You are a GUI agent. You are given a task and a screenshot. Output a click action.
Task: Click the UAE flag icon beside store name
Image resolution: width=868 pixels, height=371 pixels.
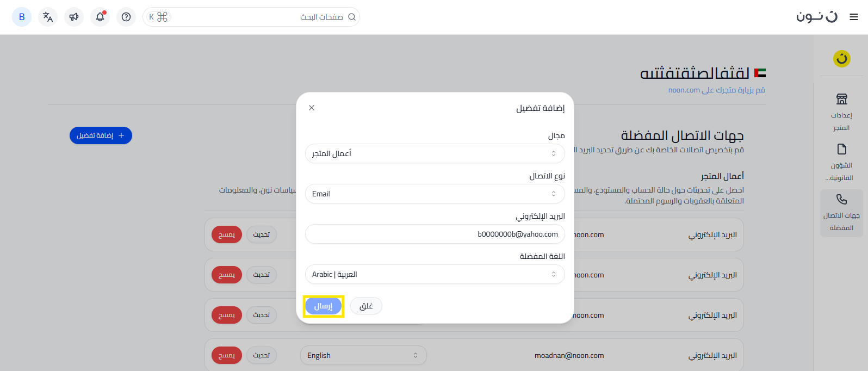[x=760, y=73]
